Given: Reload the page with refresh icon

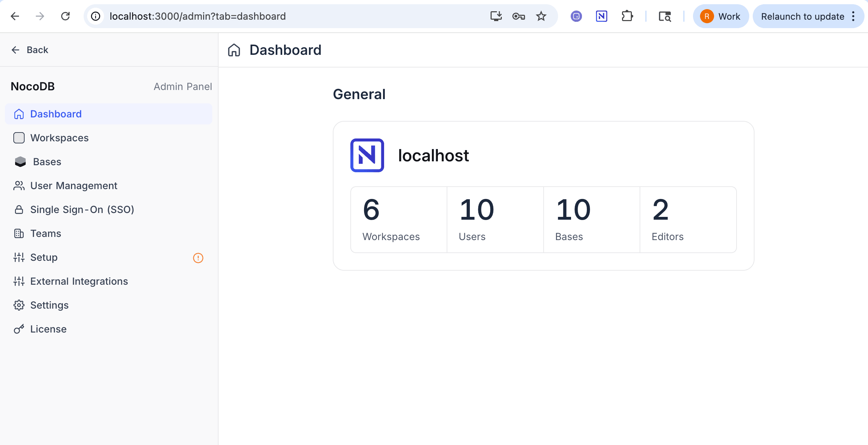Looking at the screenshot, I should coord(65,16).
